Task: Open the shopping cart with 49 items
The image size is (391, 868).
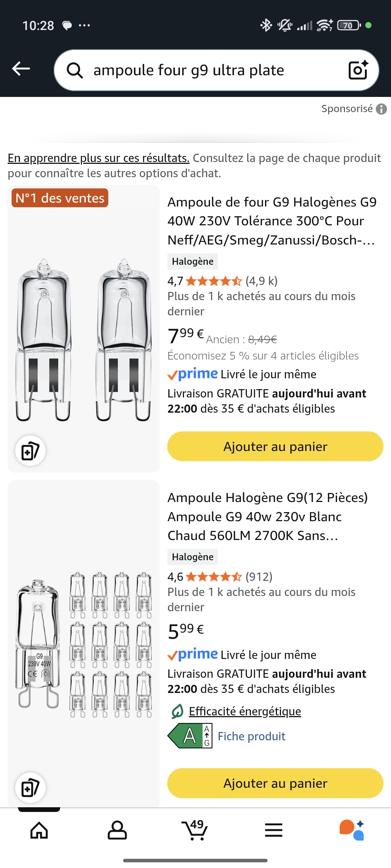Action: (x=195, y=830)
